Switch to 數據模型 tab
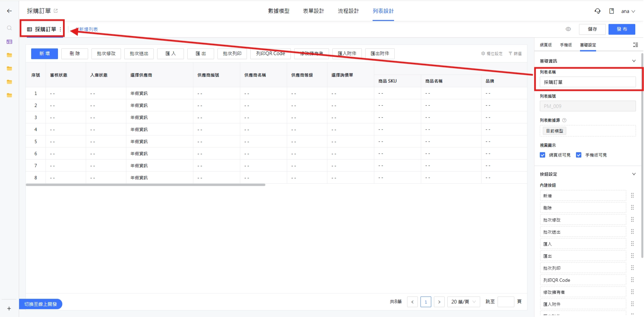Image resolution: width=644 pixels, height=317 pixels. (x=278, y=11)
